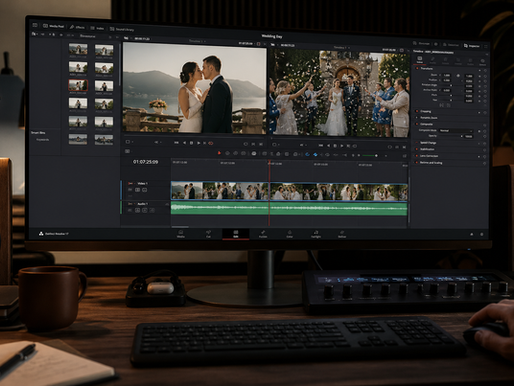The height and width of the screenshot is (386, 514).
Task: Select the Dynamic Trim Mode tool
Action: (236, 153)
